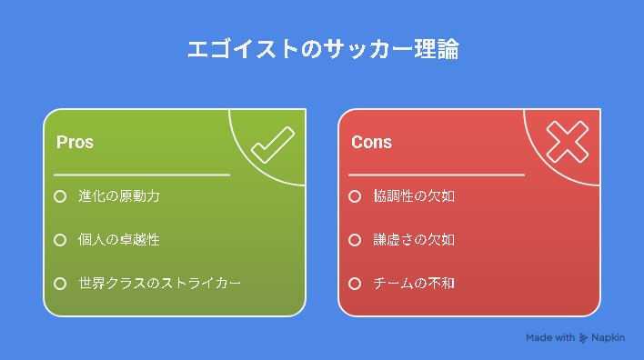Click the bullet circle beside チームの不和
Image resolution: width=644 pixels, height=360 pixels.
coord(355,284)
